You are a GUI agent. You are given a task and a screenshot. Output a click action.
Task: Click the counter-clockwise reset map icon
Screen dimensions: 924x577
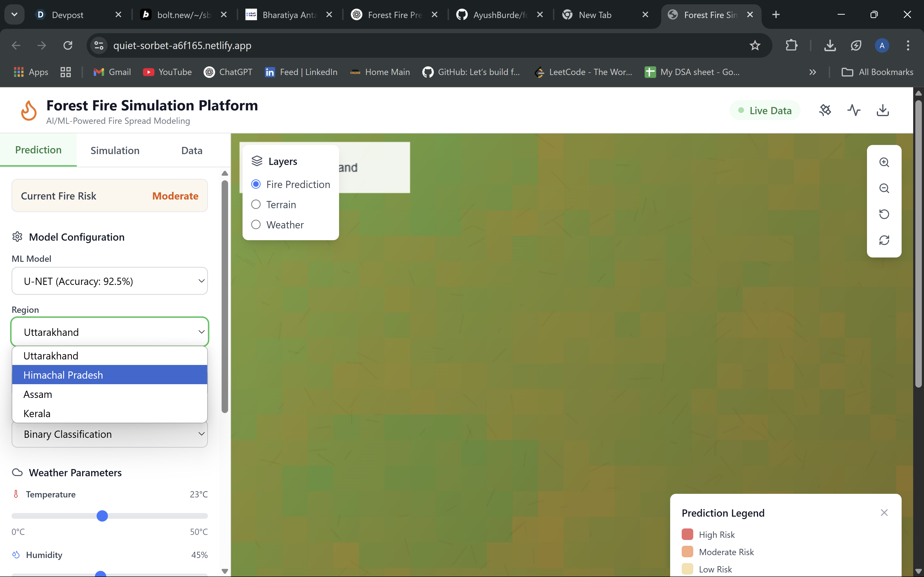coord(884,214)
